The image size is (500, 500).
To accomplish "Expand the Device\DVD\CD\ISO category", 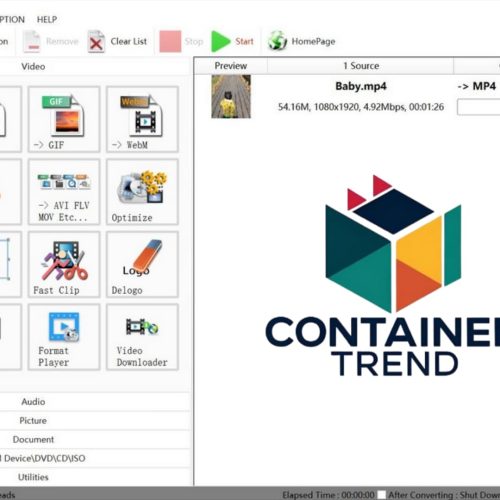I will pos(95,458).
